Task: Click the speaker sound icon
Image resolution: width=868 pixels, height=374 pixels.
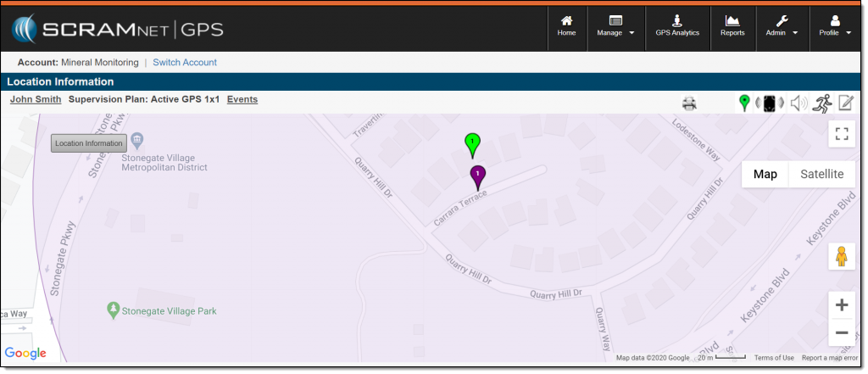Action: coord(798,103)
